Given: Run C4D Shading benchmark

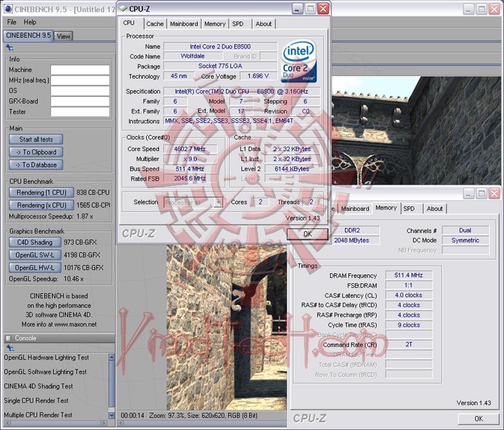Looking at the screenshot, I should [x=35, y=242].
